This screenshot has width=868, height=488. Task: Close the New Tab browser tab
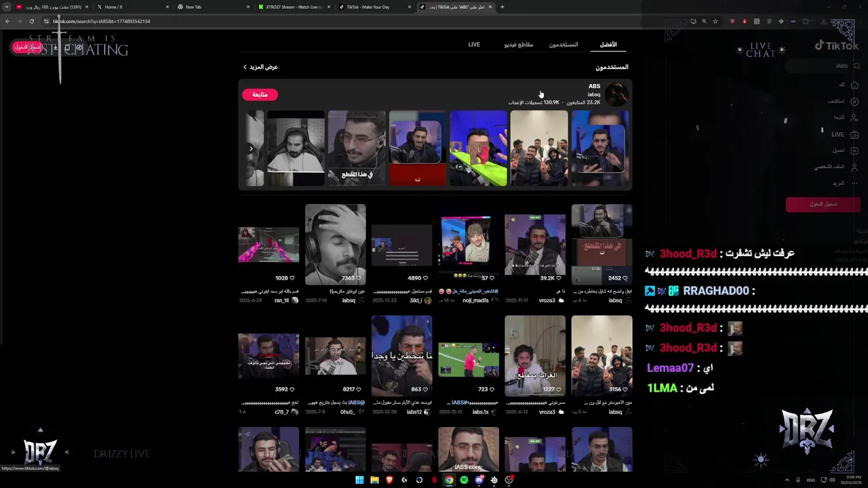[x=247, y=7]
